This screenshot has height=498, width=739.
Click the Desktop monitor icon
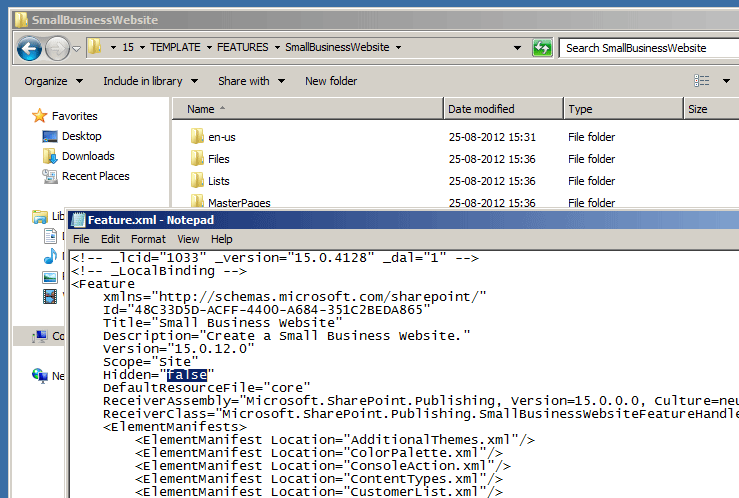click(x=50, y=136)
